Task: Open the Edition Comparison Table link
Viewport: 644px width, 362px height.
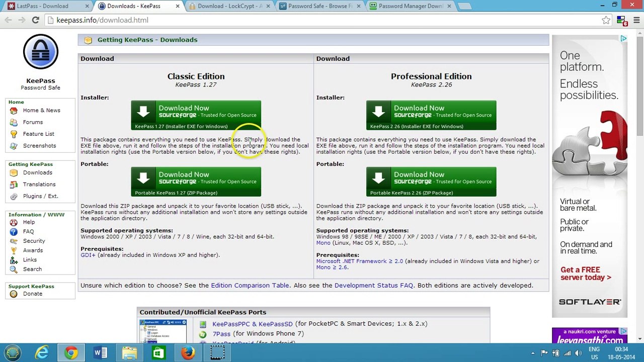Action: (x=250, y=286)
